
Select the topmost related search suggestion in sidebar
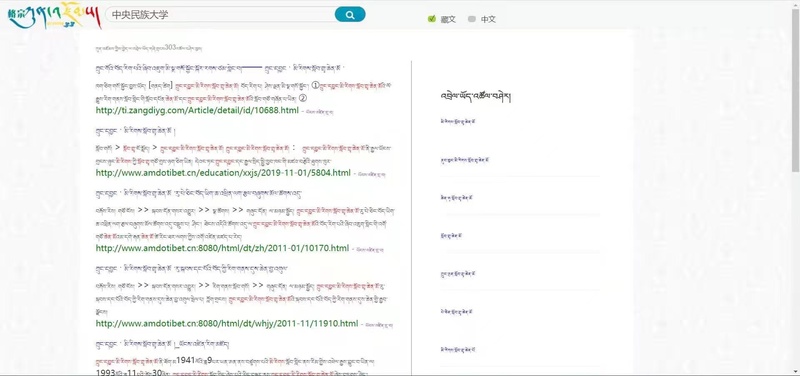(x=458, y=121)
